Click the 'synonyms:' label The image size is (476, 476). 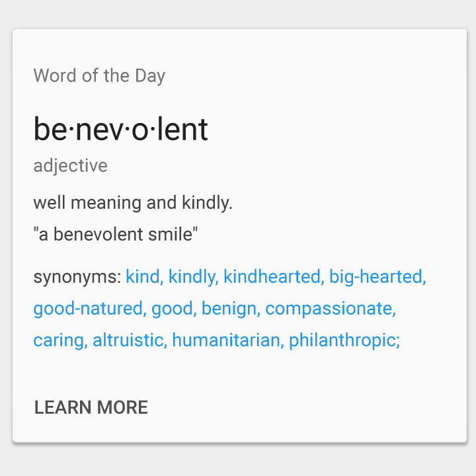coord(77,278)
